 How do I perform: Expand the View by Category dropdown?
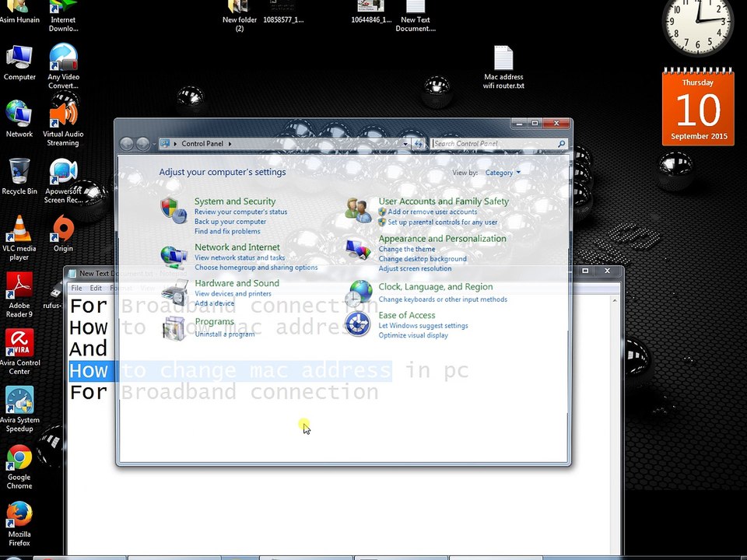[x=503, y=173]
